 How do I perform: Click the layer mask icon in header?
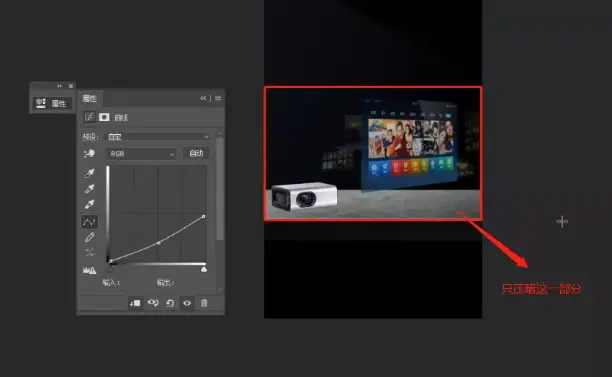pyautogui.click(x=104, y=117)
